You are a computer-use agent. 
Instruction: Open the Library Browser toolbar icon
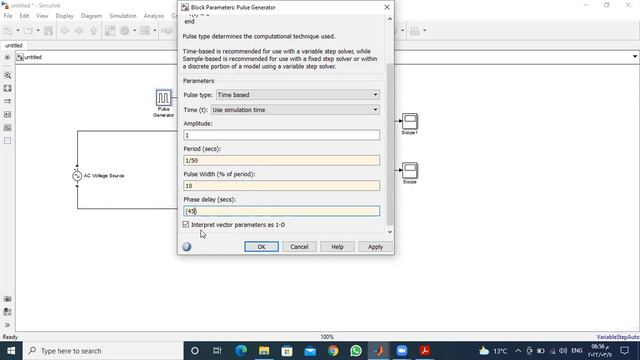coord(110,31)
